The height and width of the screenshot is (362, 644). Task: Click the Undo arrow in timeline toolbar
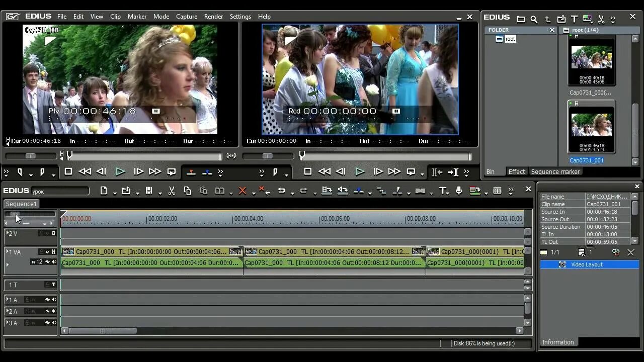pyautogui.click(x=282, y=191)
